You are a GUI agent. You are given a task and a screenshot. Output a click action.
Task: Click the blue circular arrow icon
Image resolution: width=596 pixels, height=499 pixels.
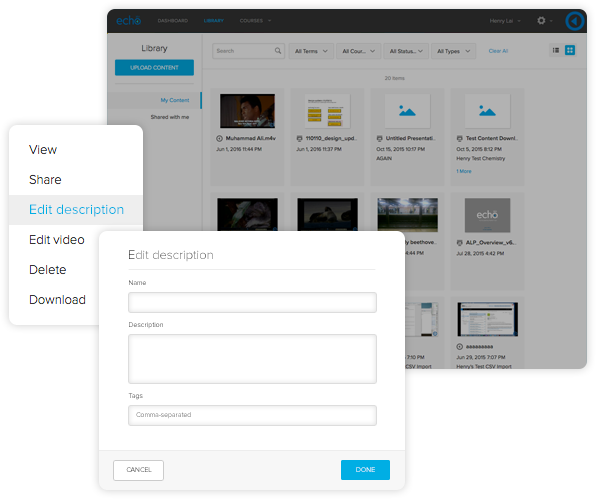[575, 21]
